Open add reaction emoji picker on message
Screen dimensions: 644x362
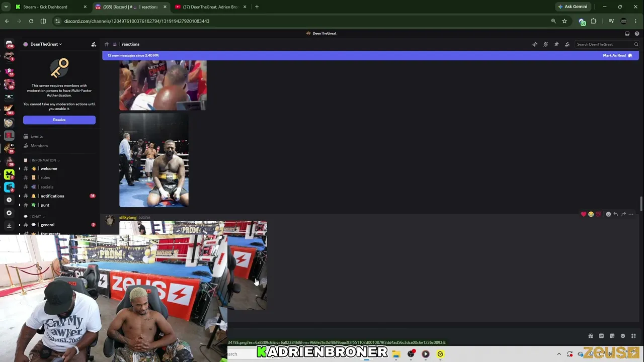[x=608, y=214]
